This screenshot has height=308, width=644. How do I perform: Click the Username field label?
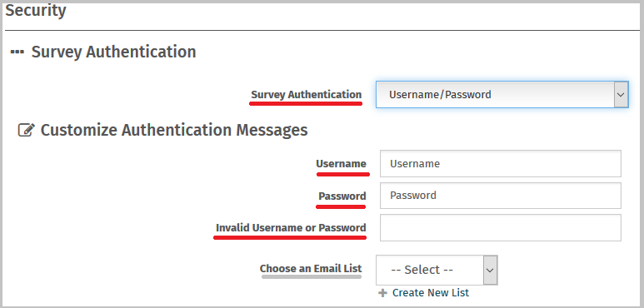341,164
